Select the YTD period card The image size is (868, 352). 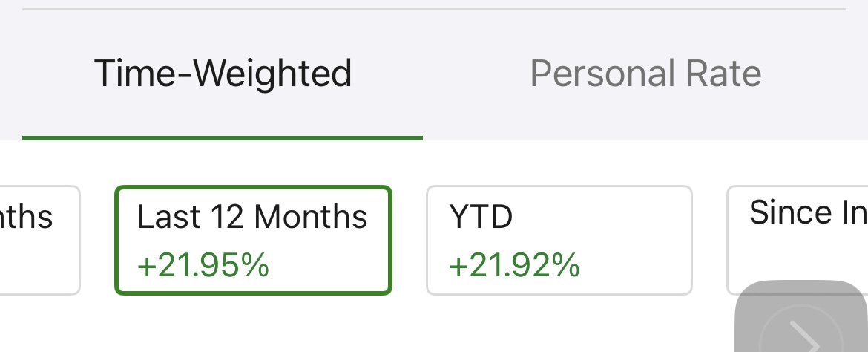tap(559, 240)
